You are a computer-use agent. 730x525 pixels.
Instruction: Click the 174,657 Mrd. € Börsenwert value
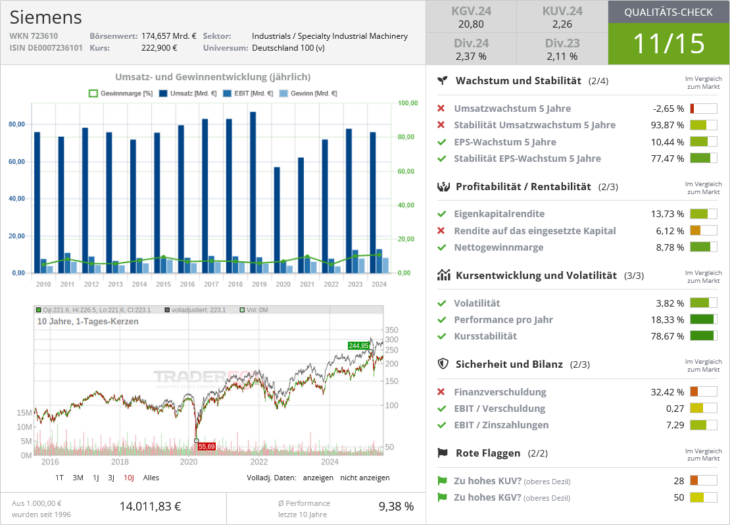(x=169, y=36)
